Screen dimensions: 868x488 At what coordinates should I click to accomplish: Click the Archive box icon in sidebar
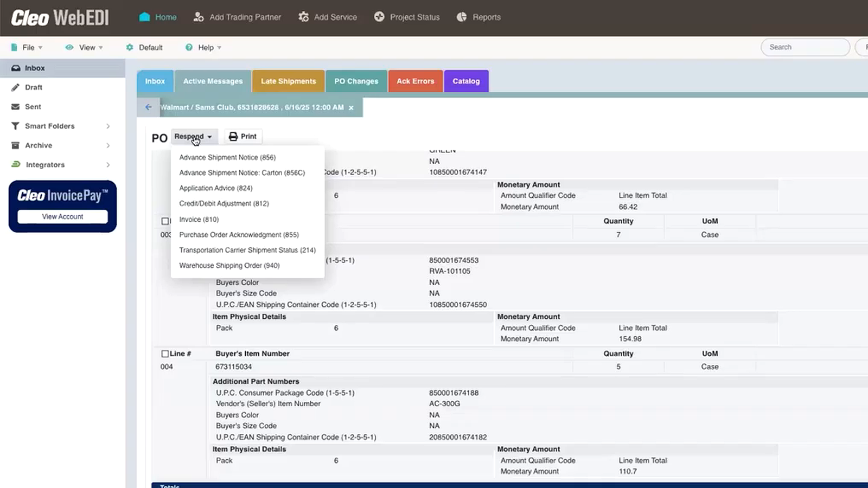16,145
